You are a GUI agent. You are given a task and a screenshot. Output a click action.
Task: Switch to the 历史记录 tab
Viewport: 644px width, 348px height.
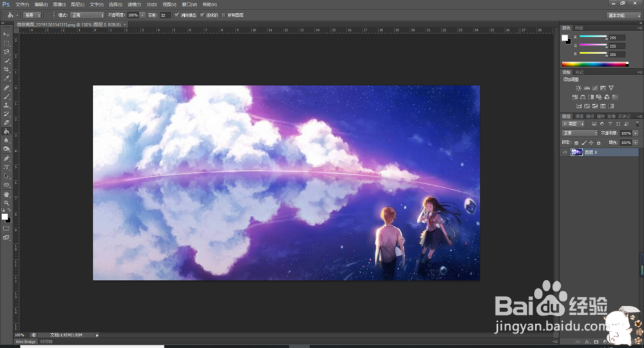pyautogui.click(x=624, y=116)
